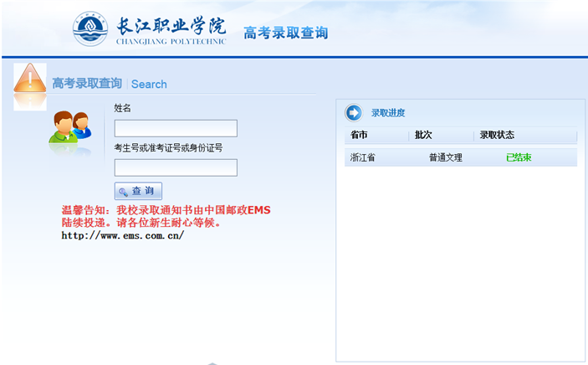Image resolution: width=588 pixels, height=365 pixels.
Task: Focus the 考生号/准考证号/身份证号 input box
Action: coord(176,167)
